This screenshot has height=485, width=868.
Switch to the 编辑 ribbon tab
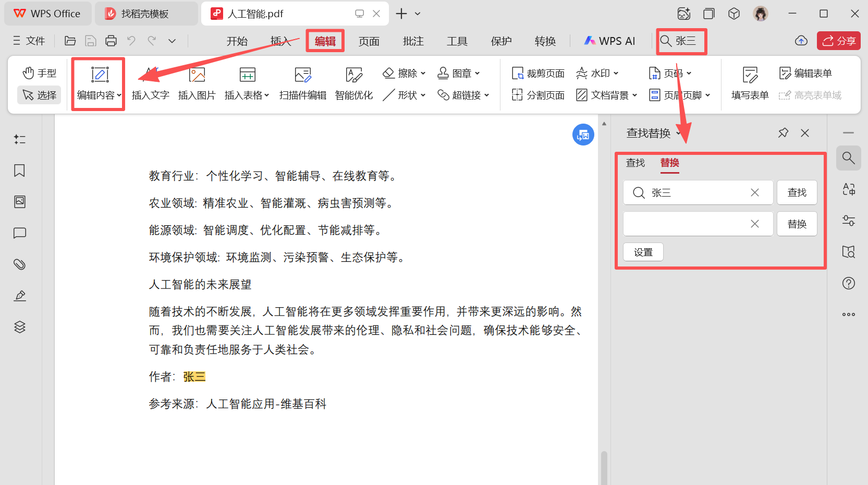tap(325, 41)
